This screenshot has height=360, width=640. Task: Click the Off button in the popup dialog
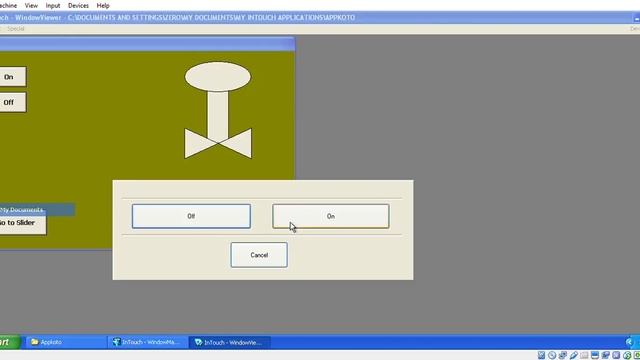191,216
